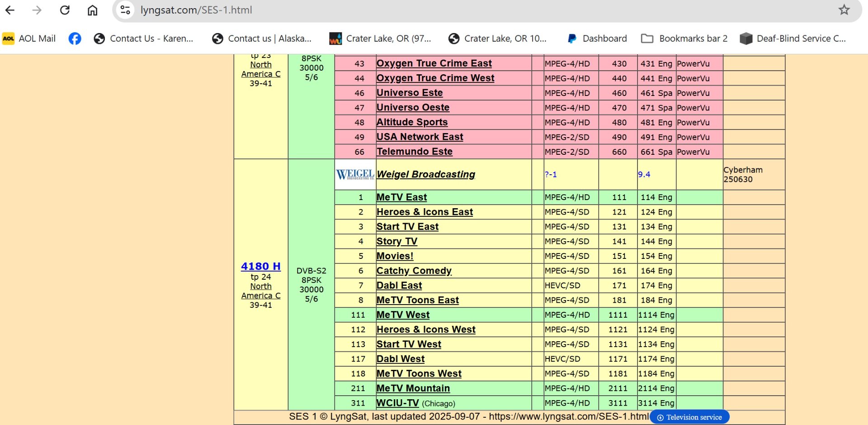
Task: Open the Deaf-Blind Service C... bookmark
Action: (x=793, y=38)
